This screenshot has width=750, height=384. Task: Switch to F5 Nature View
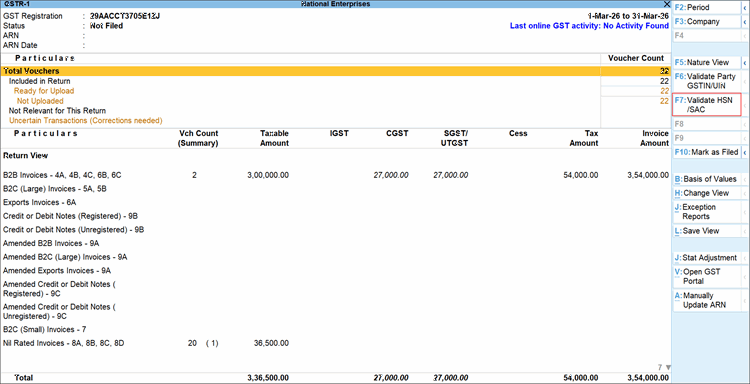click(707, 63)
